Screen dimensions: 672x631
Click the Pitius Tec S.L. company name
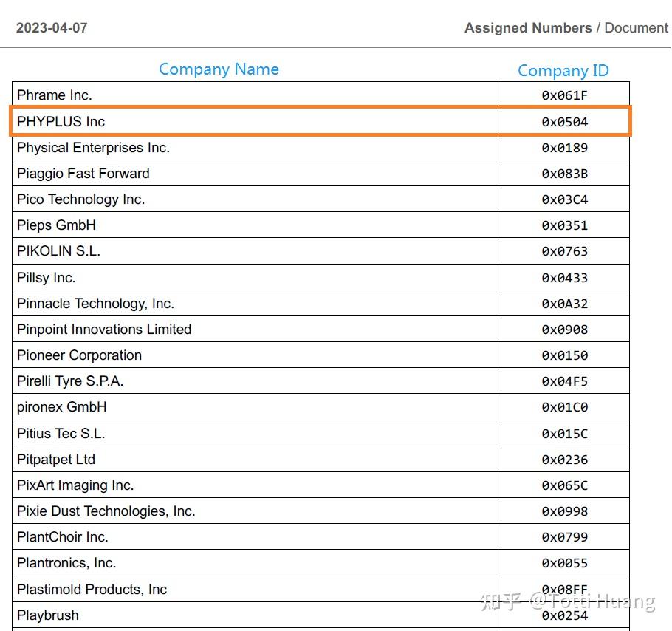(x=61, y=434)
